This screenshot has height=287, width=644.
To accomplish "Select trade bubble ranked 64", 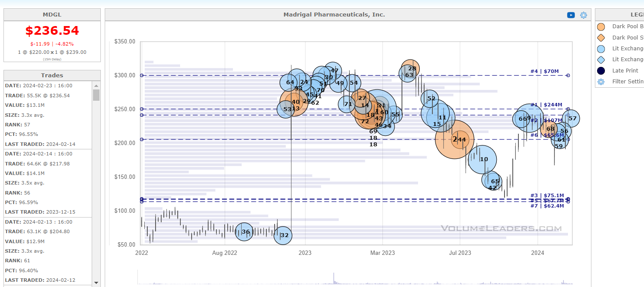I will (289, 82).
